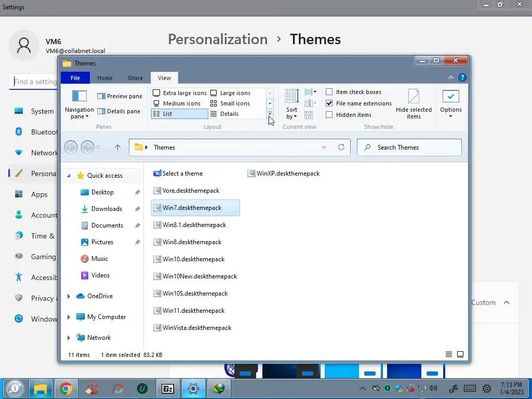
Task: Open File Explorer from taskbar
Action: point(41,389)
